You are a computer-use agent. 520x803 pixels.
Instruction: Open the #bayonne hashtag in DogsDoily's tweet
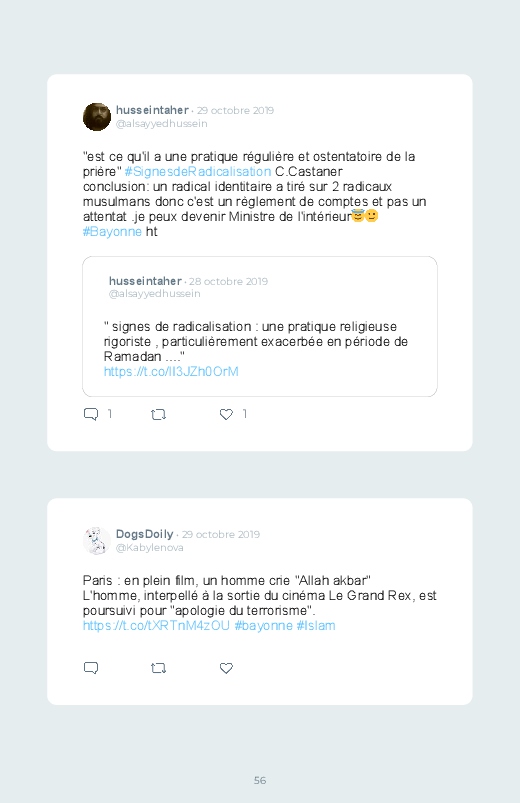tap(263, 625)
